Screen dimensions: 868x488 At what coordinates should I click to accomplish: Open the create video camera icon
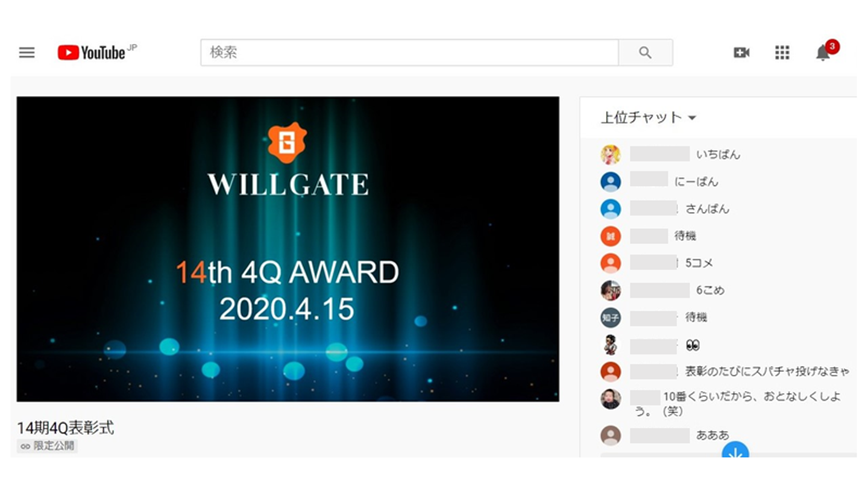741,52
